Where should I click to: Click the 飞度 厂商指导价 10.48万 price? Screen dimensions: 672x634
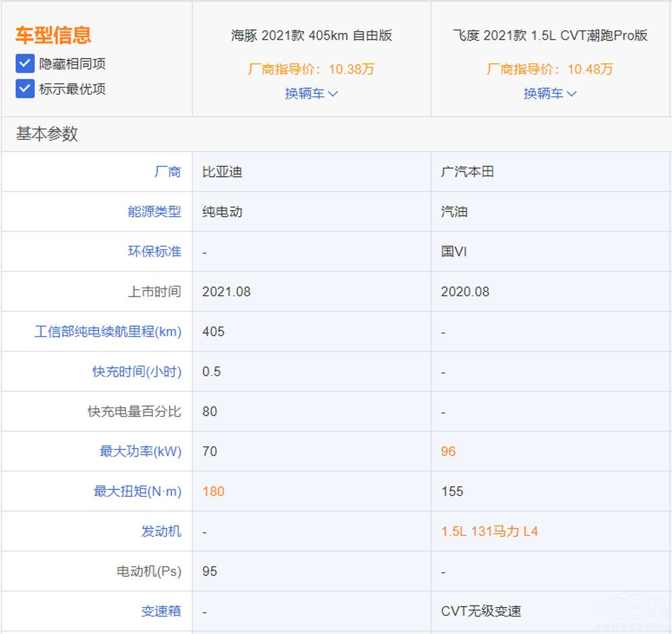coord(550,69)
